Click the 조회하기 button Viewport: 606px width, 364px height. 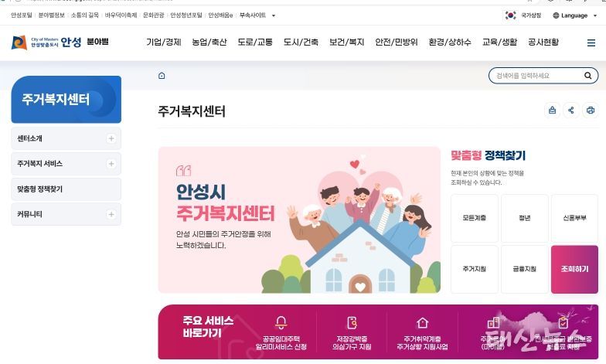pos(575,269)
